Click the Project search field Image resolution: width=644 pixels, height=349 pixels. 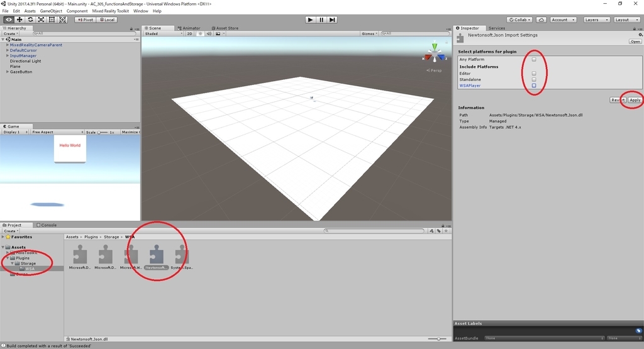(374, 231)
